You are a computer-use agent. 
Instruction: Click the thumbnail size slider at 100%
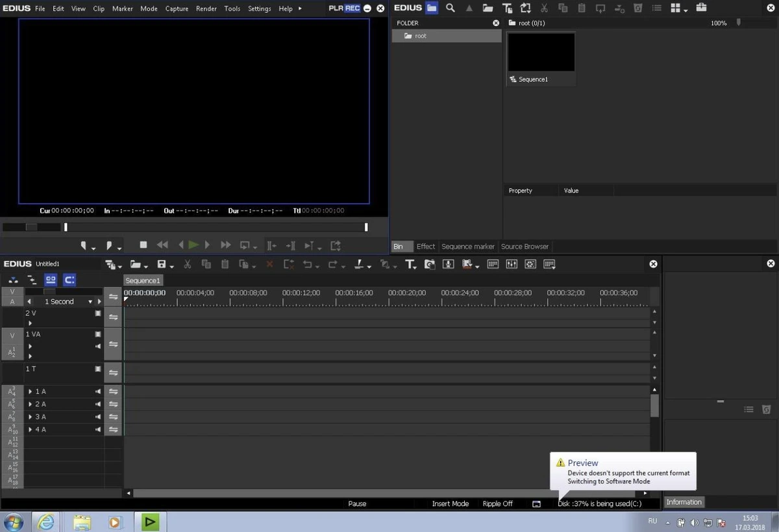tap(738, 22)
